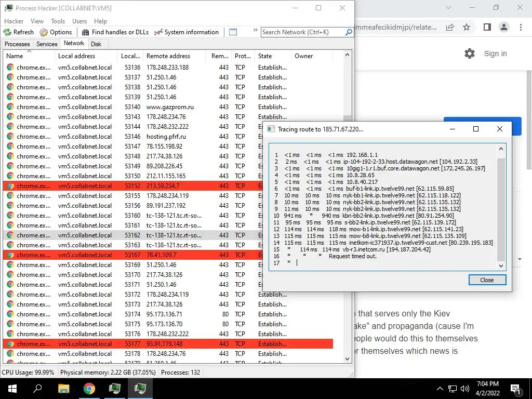532x399 pixels.
Task: Click CPU Usage in status bar
Action: tap(28, 372)
